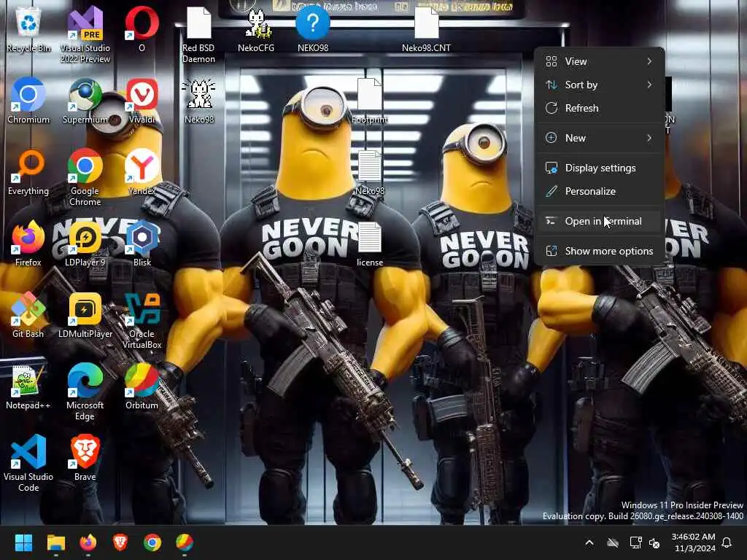
Task: Select the license text file
Action: tap(369, 244)
